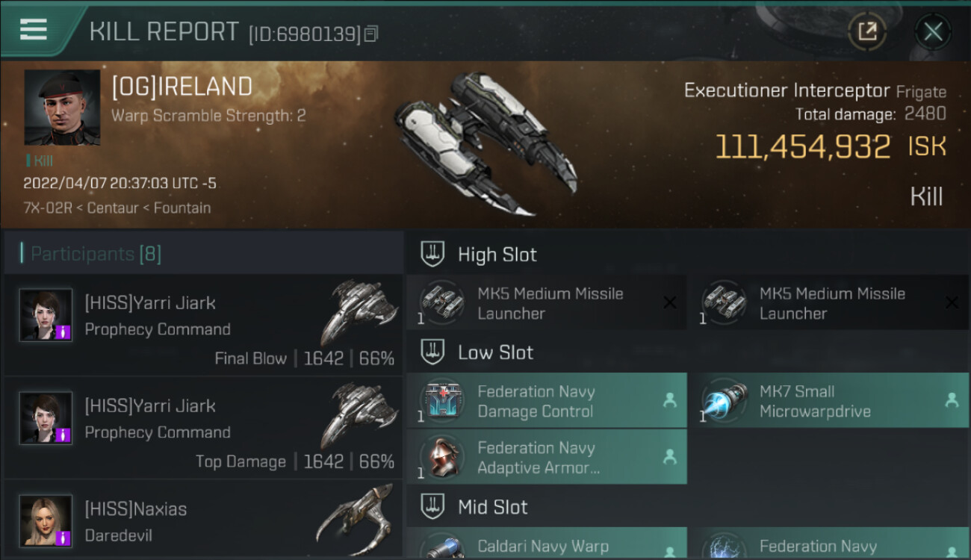Image resolution: width=971 pixels, height=560 pixels.
Task: Click the MK7 Small Microwarpdrive icon
Action: (x=723, y=400)
